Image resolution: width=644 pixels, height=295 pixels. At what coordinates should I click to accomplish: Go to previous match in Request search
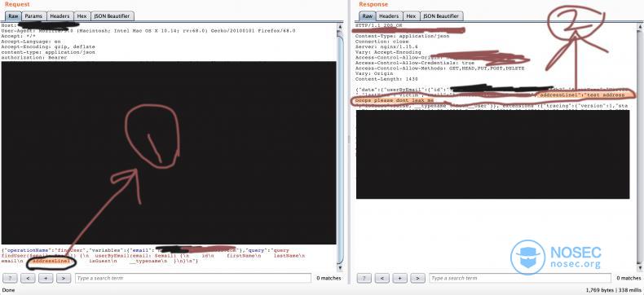click(x=28, y=278)
